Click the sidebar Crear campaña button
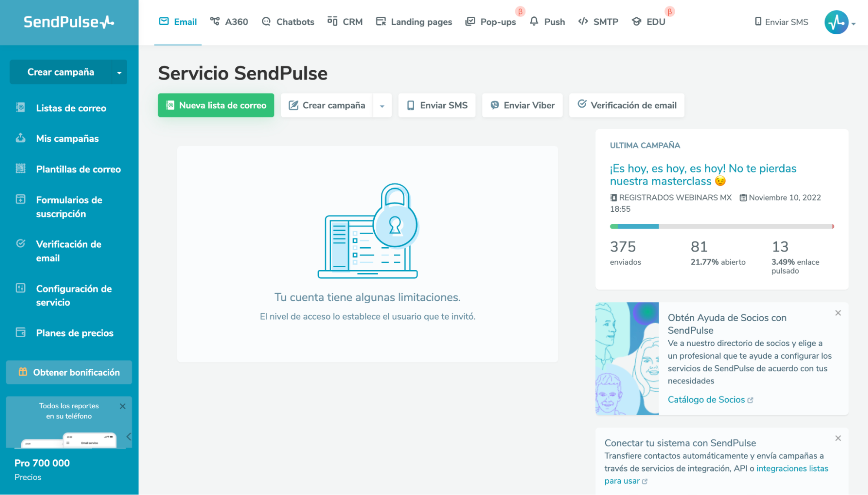This screenshot has width=868, height=495. pos(61,72)
